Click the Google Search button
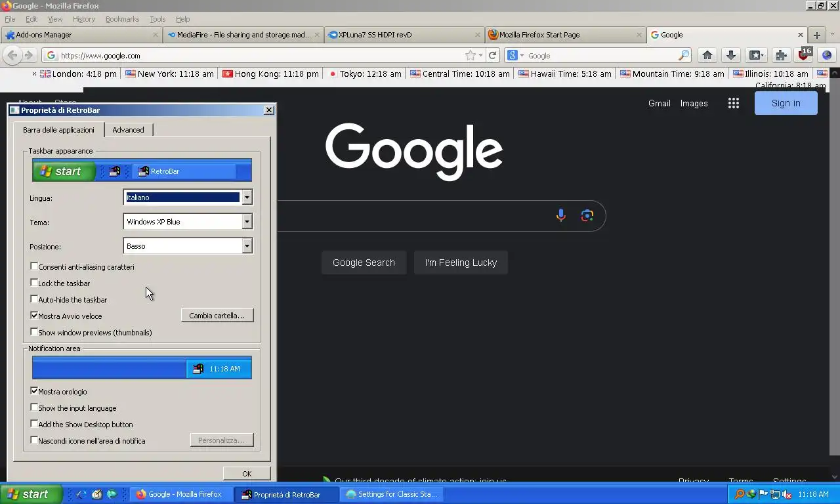 (364, 262)
